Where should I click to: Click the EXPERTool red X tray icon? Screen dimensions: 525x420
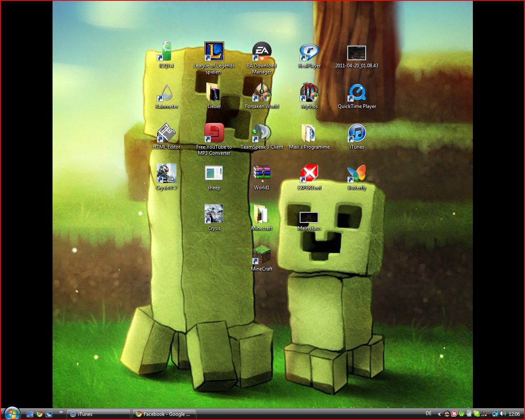pyautogui.click(x=454, y=414)
